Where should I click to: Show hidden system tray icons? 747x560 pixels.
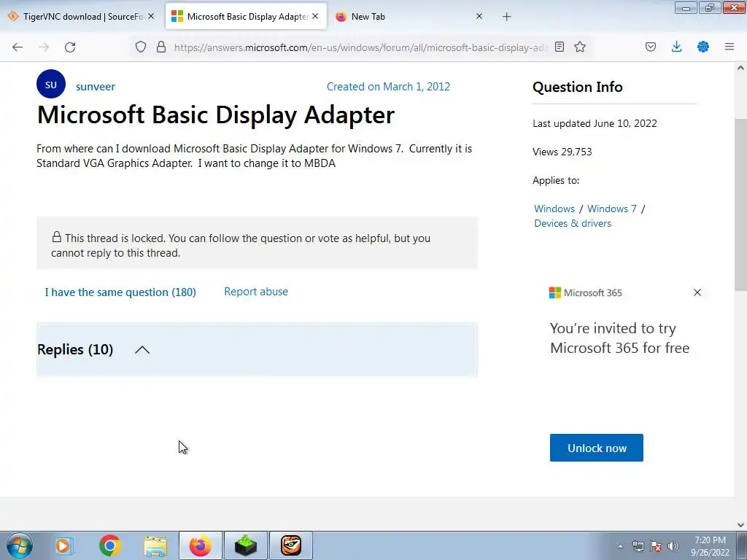(620, 546)
